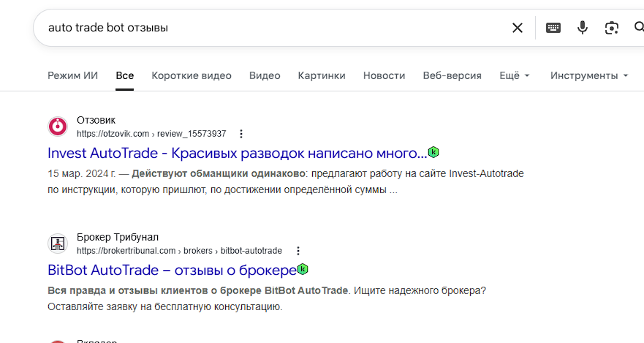
Task: Go to the Видео tab
Action: coord(265,75)
